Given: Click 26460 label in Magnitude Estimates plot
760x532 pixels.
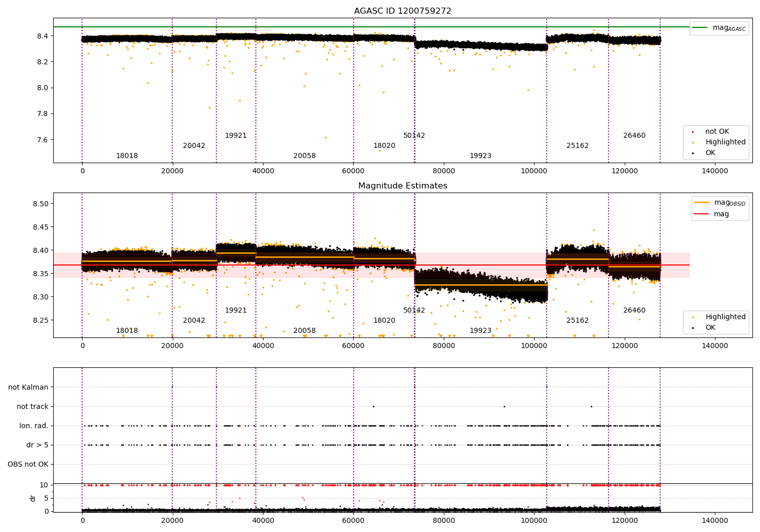Looking at the screenshot, I should point(634,311).
